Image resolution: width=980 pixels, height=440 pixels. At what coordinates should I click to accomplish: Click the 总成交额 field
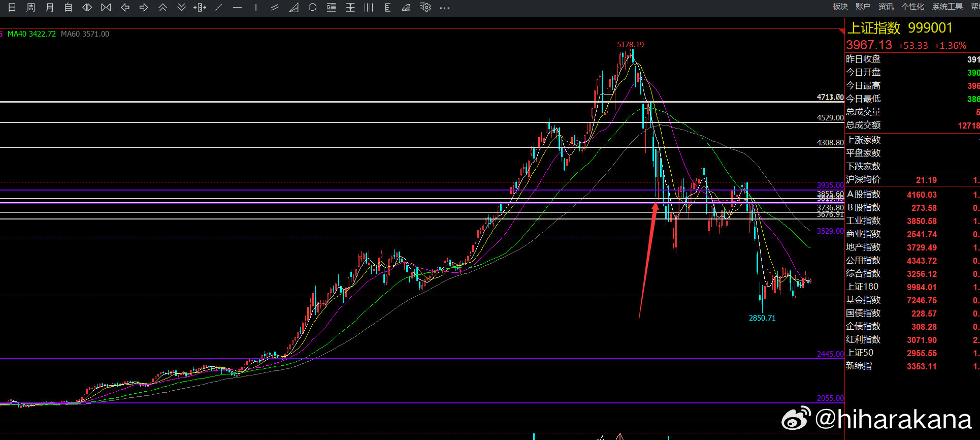(x=912, y=125)
